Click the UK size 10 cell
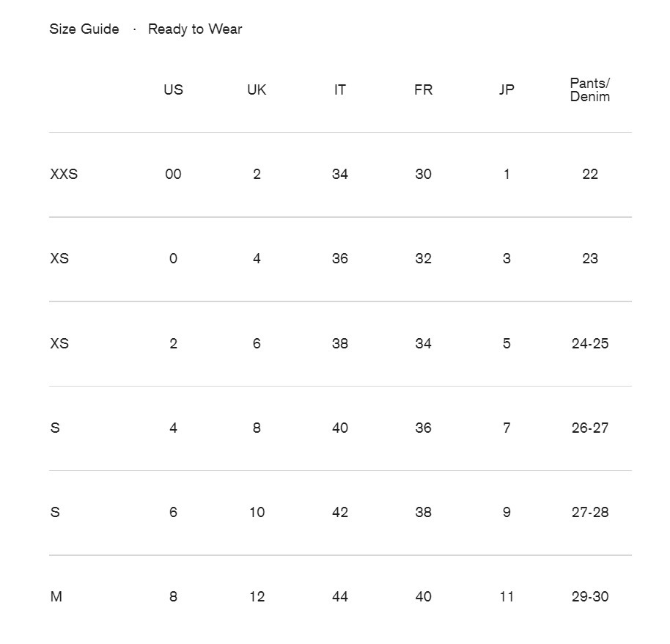The height and width of the screenshot is (644, 670). (x=257, y=512)
